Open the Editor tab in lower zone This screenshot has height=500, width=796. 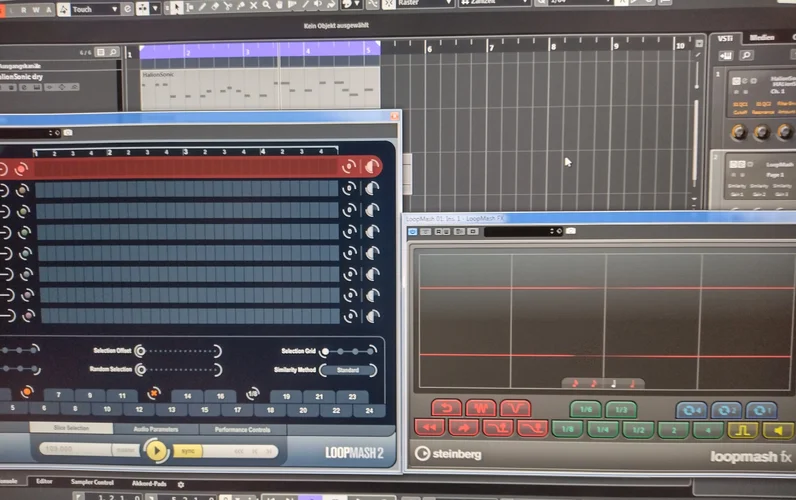44,481
